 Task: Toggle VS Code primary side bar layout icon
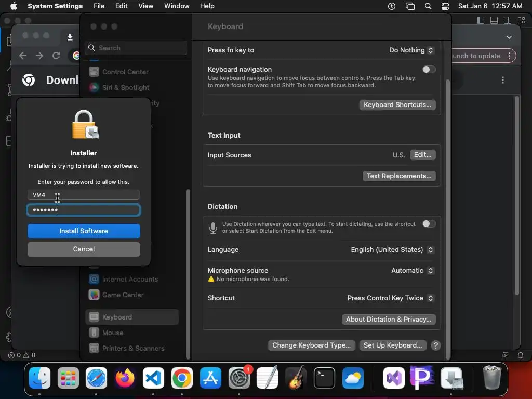(x=481, y=20)
